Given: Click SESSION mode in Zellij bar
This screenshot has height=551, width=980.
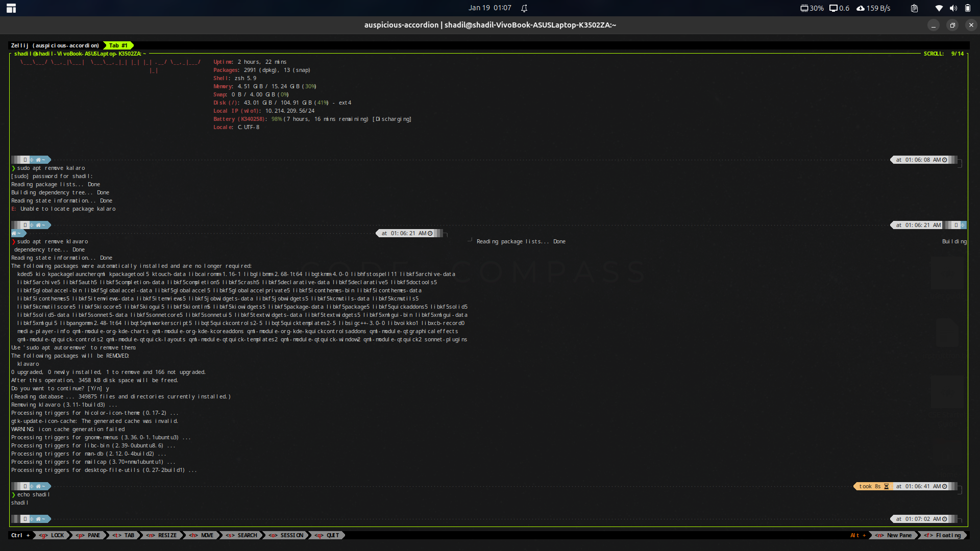Looking at the screenshot, I should [286, 535].
